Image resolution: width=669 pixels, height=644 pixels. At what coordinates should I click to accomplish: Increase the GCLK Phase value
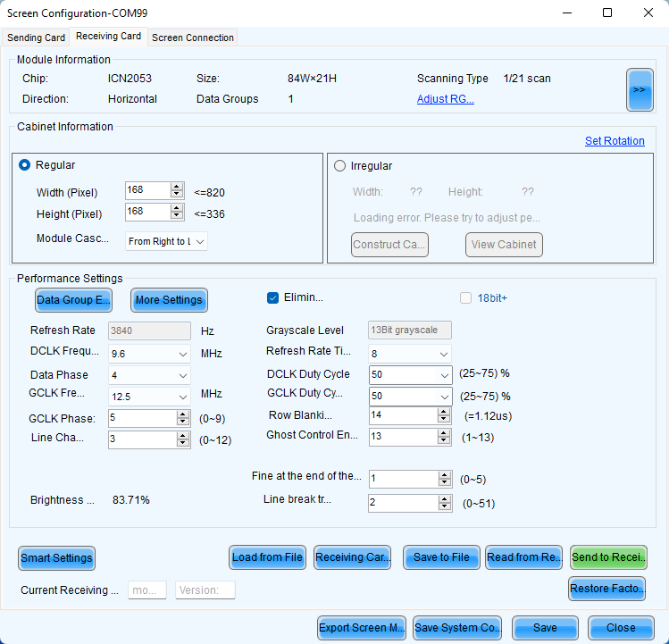pyautogui.click(x=183, y=414)
